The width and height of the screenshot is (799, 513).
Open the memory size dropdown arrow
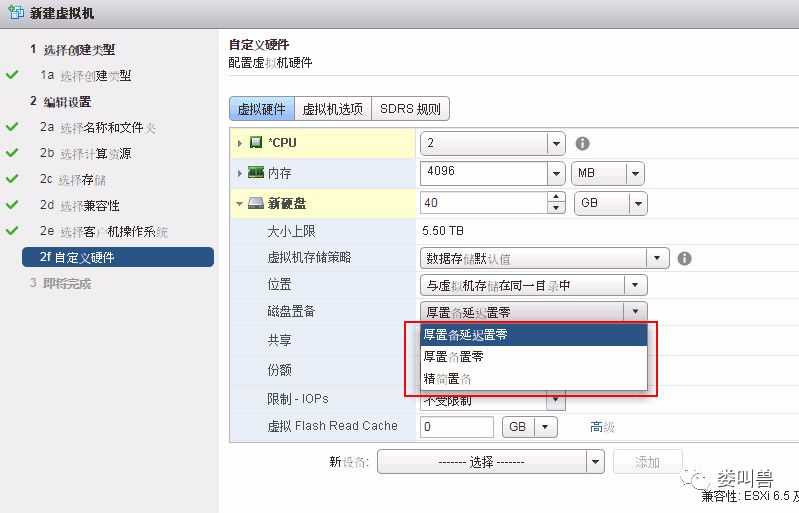[x=556, y=174]
